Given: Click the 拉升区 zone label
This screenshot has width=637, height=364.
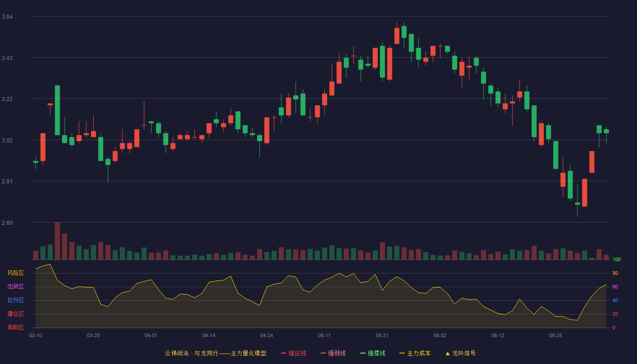Looking at the screenshot, I should pos(15,300).
